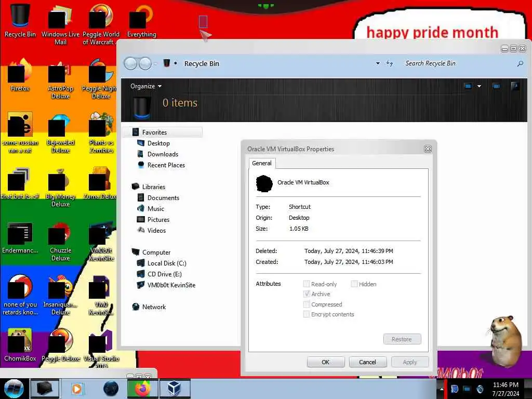Click the Start orb button
Viewport: 532px width, 399px height.
tap(14, 389)
